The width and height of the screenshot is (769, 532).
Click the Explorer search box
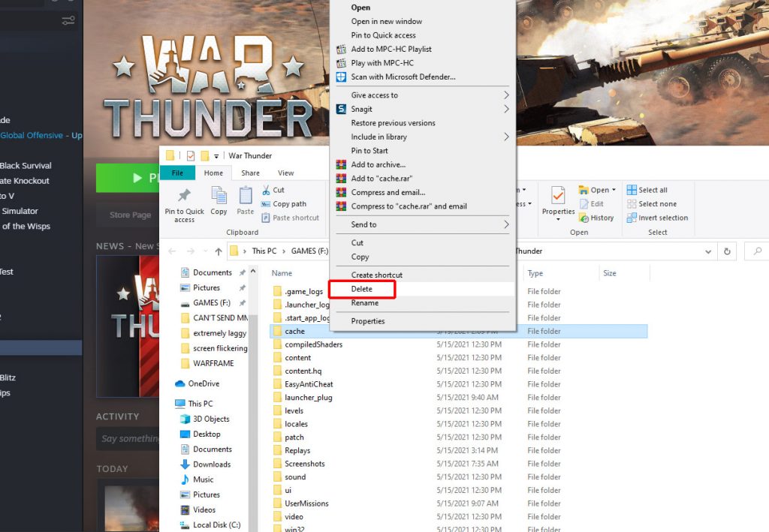click(757, 251)
